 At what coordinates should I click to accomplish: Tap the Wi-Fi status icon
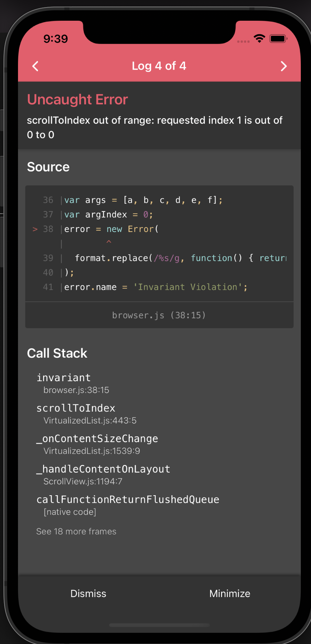click(x=259, y=39)
